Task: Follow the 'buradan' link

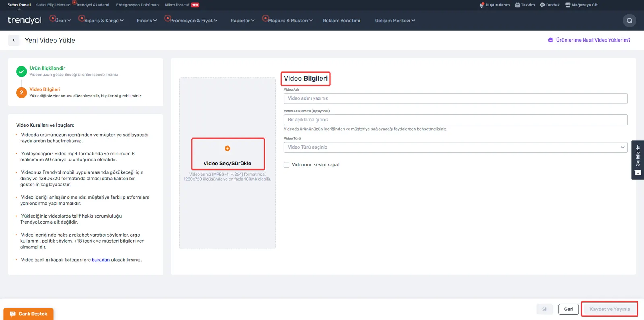Action: click(101, 260)
